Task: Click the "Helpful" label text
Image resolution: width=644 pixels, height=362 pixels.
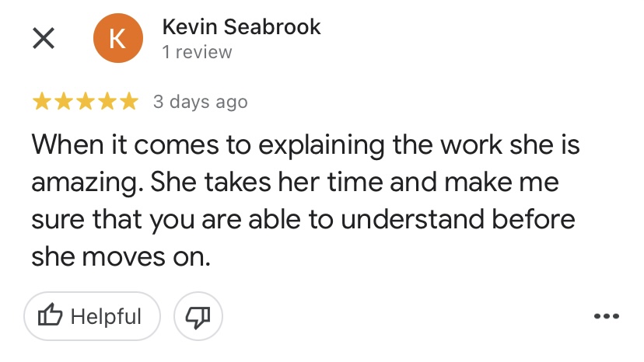Action: click(x=106, y=317)
